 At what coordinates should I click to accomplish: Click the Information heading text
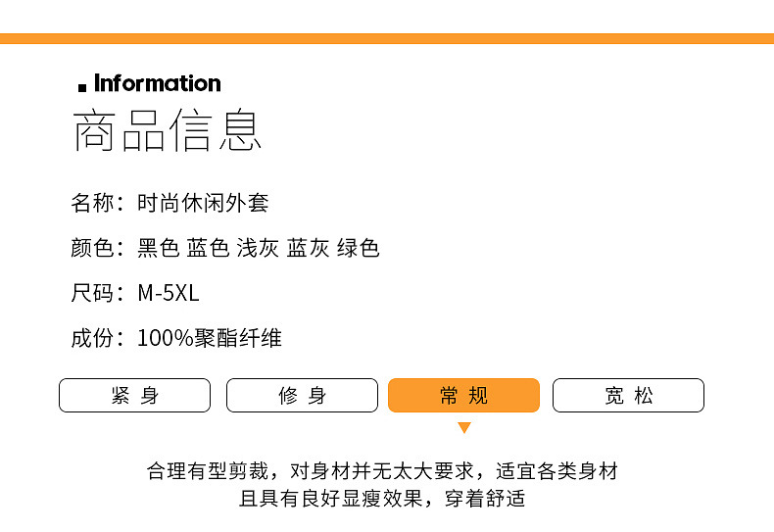(x=158, y=83)
